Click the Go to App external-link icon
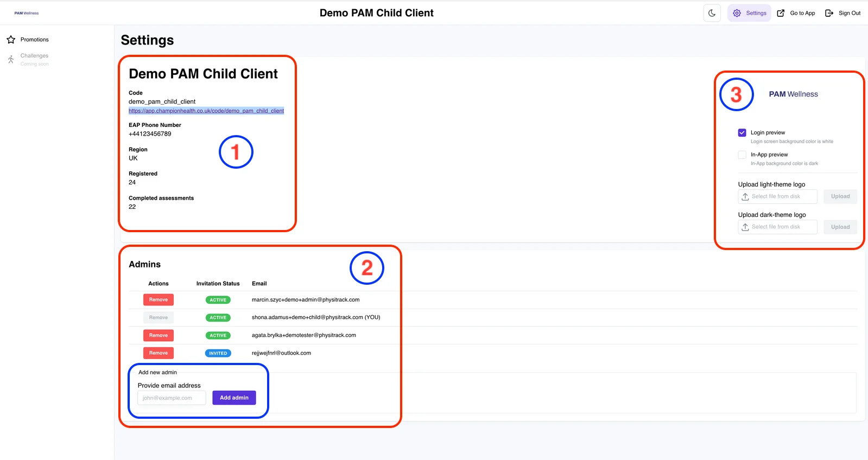The width and height of the screenshot is (868, 460). [x=781, y=13]
